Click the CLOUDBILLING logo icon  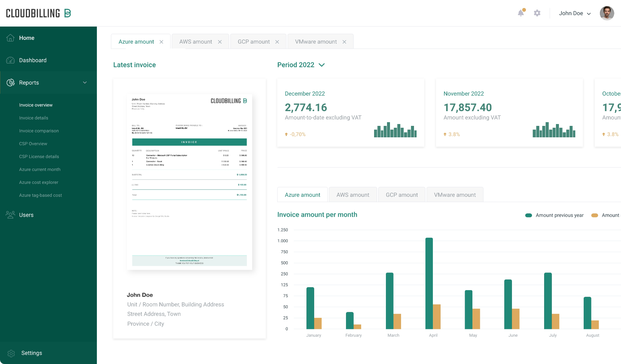point(67,13)
